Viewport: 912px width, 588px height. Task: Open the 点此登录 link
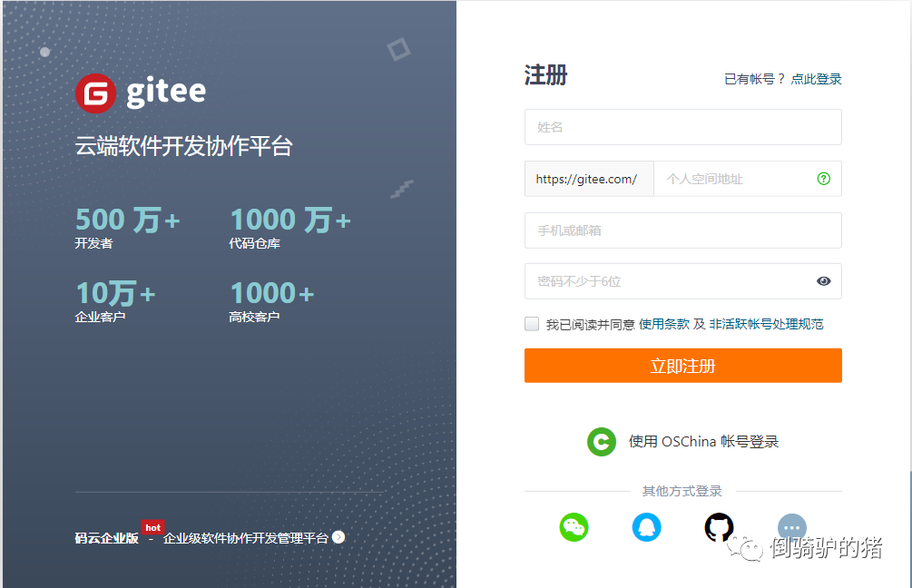pyautogui.click(x=816, y=79)
